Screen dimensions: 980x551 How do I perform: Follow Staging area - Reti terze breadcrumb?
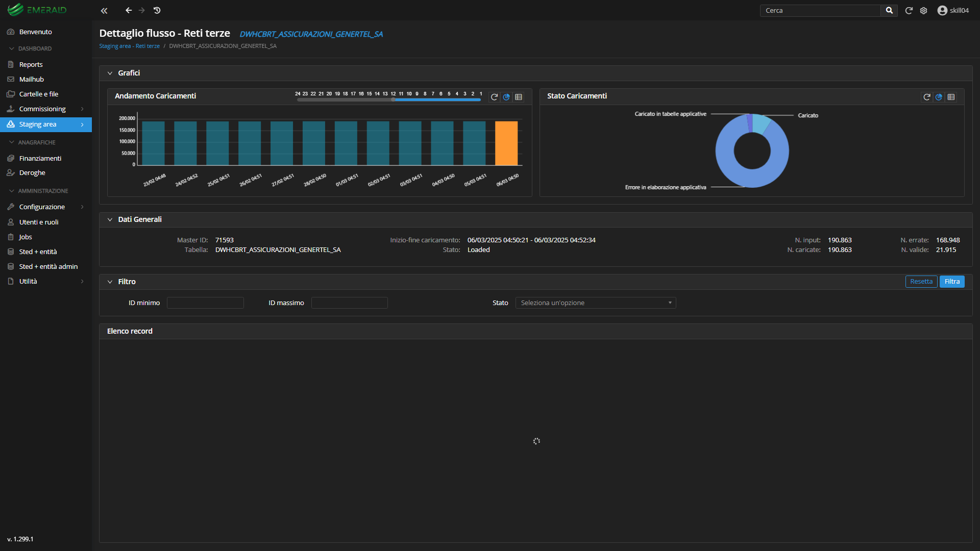click(x=129, y=46)
